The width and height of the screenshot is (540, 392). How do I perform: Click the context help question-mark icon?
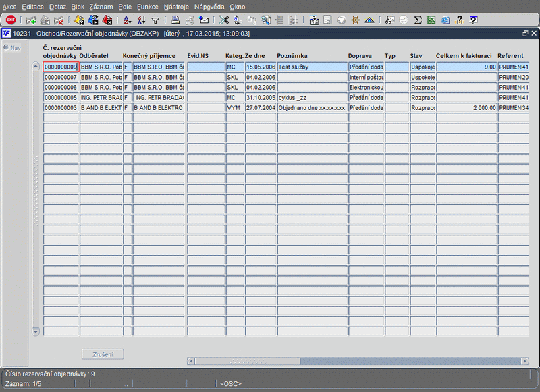(474, 20)
